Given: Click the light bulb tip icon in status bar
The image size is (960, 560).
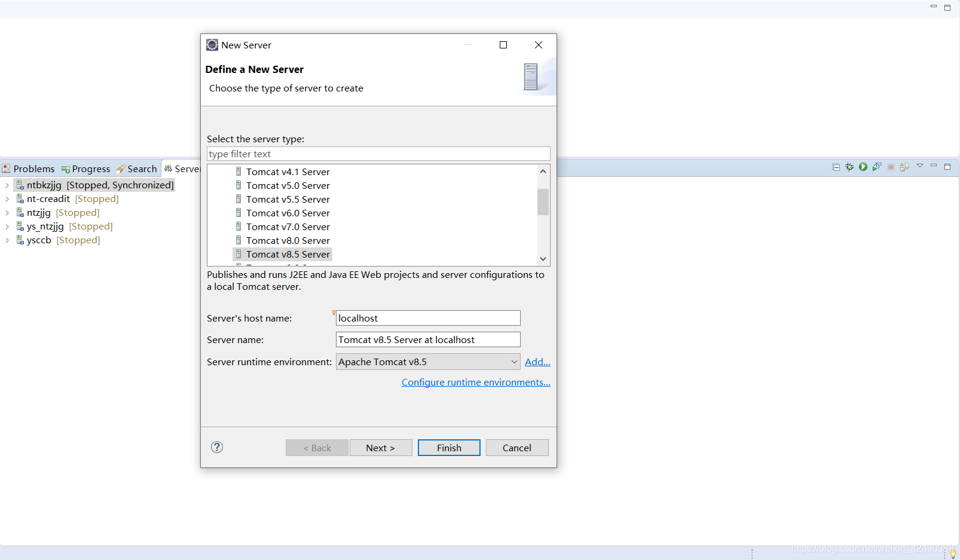Looking at the screenshot, I should [953, 554].
